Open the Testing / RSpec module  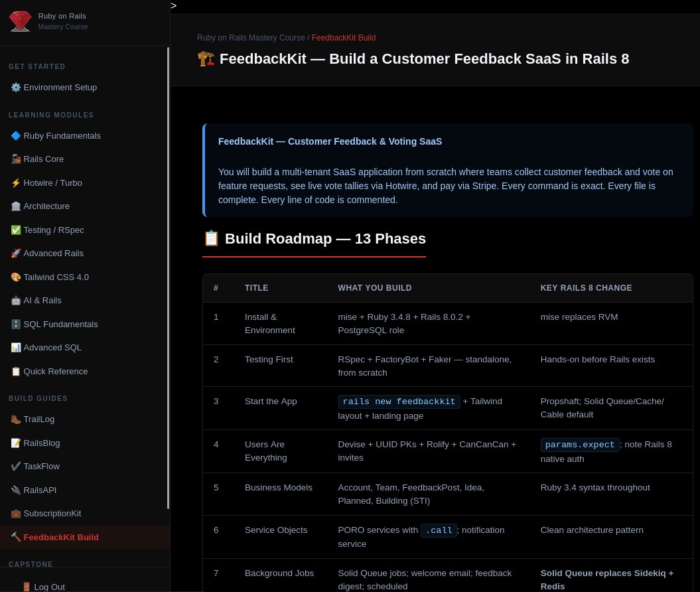point(85,230)
